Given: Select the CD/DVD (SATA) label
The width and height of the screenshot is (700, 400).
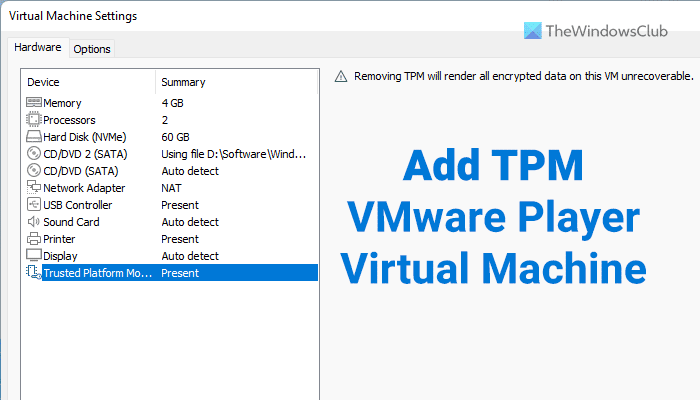Looking at the screenshot, I should (81, 171).
